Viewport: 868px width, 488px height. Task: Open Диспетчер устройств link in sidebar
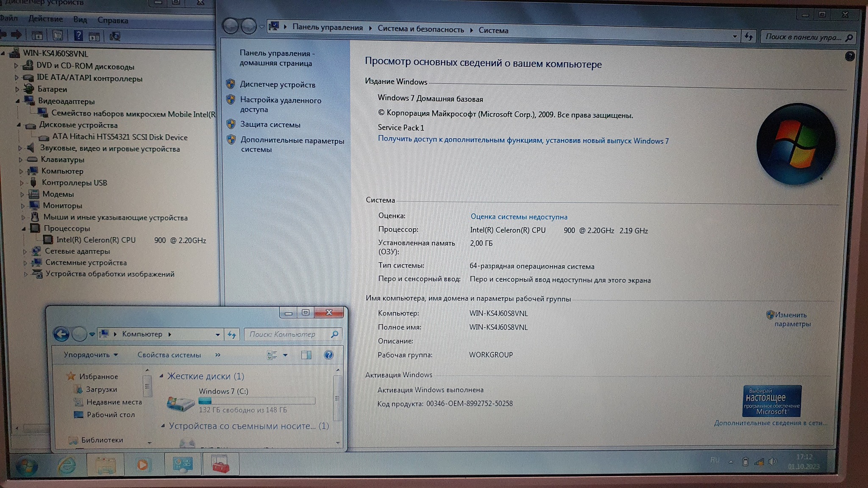[277, 84]
